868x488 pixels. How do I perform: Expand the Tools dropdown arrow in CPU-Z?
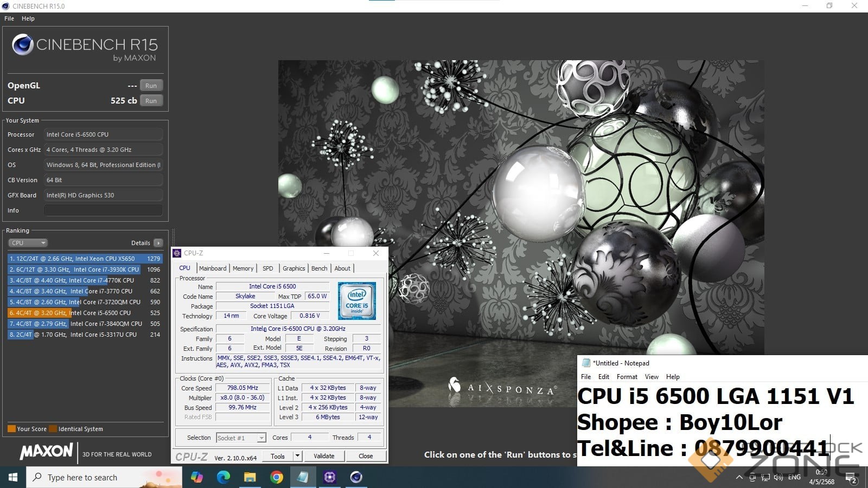(x=297, y=456)
